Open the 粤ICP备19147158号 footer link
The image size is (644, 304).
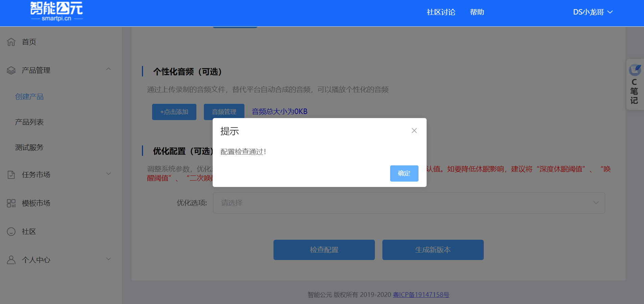(421, 295)
